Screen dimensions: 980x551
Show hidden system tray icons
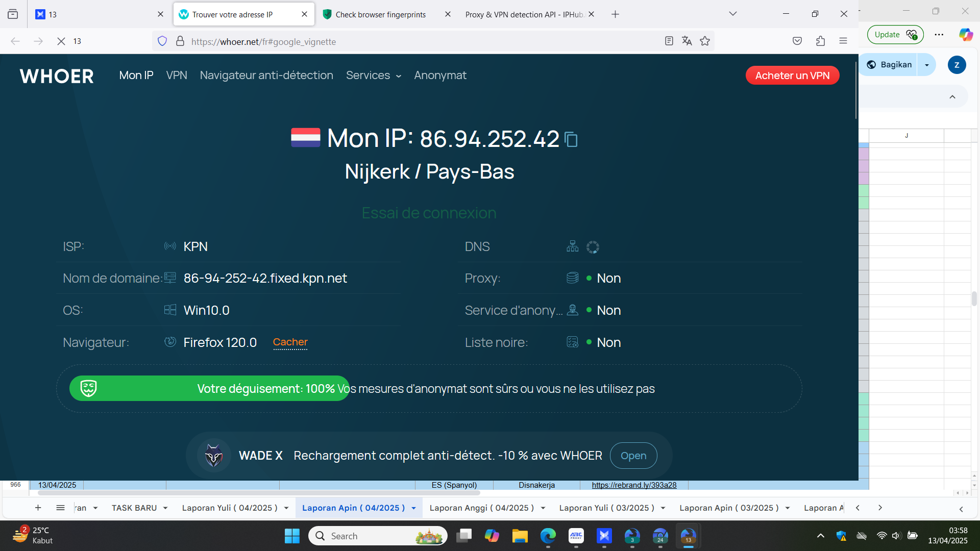click(x=821, y=536)
